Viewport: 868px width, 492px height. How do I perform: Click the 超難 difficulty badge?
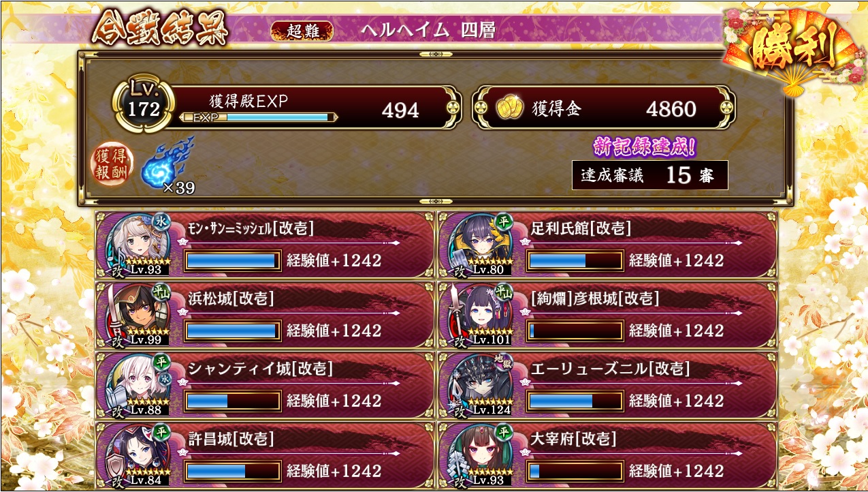(302, 31)
